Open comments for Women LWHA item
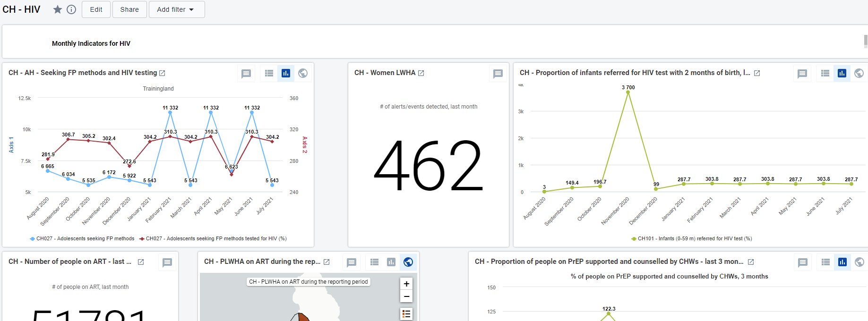Viewport: 868px width, 321px height. 498,73
